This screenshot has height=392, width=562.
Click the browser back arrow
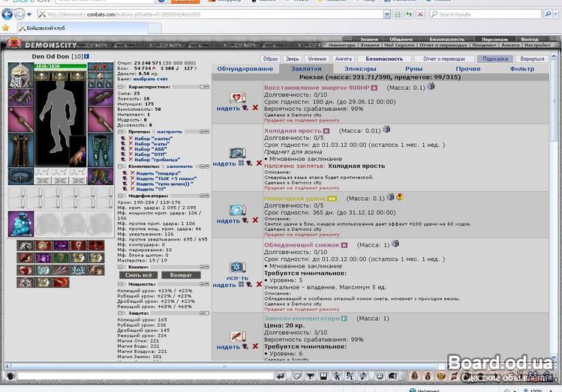coord(8,14)
